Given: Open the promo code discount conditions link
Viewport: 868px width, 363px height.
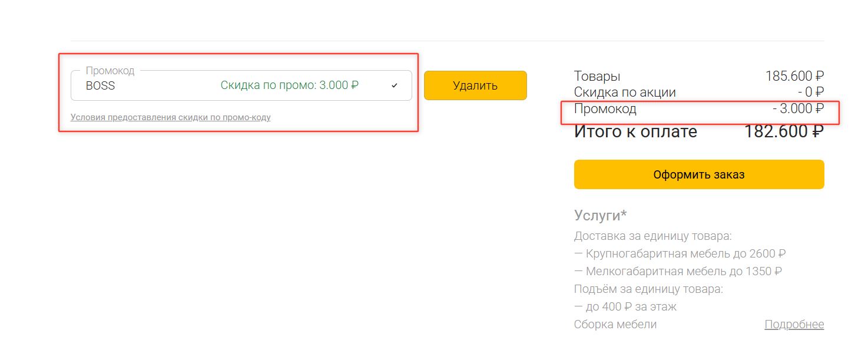Looking at the screenshot, I should [x=170, y=117].
